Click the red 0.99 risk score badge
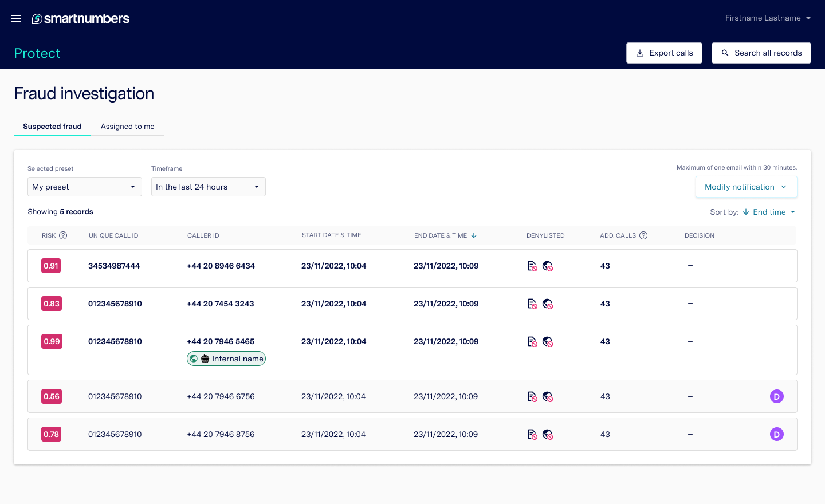 click(51, 341)
